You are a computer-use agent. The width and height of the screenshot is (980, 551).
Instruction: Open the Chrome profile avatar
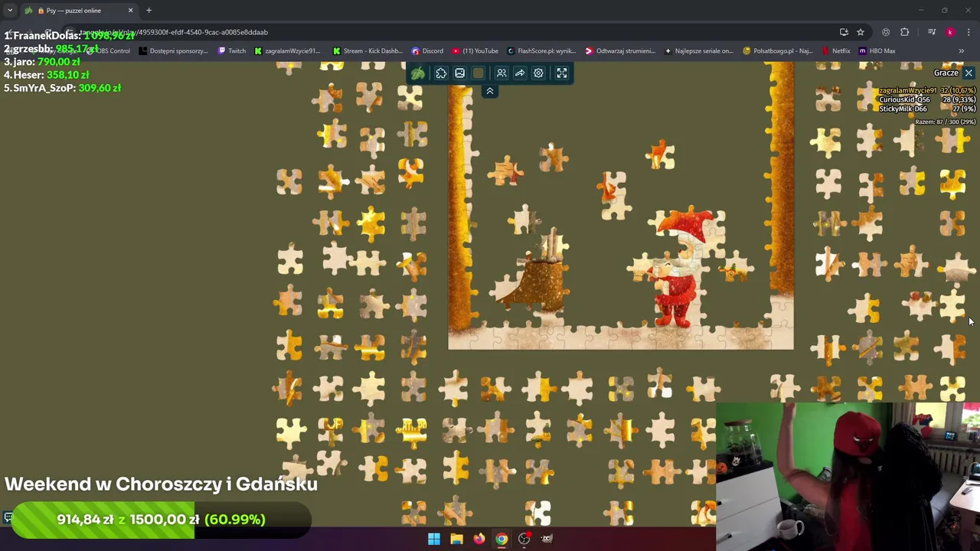point(950,32)
